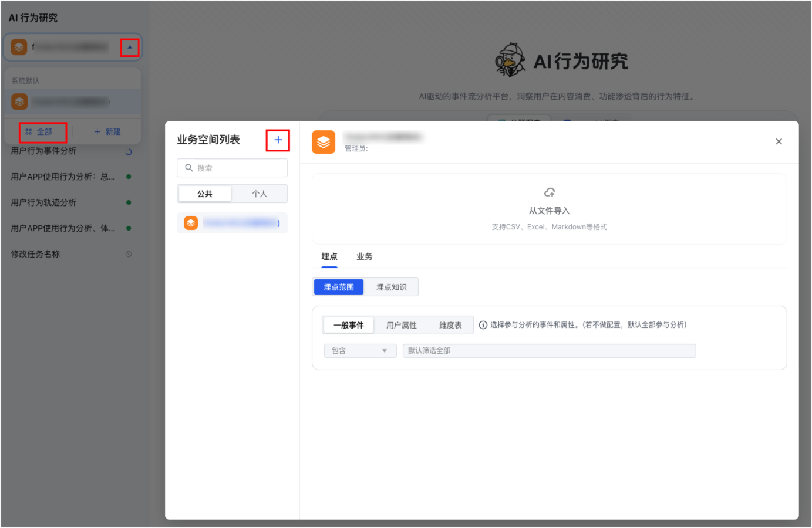Click the 从文件导入 upload cloud icon
The image size is (812, 528).
pyautogui.click(x=550, y=192)
